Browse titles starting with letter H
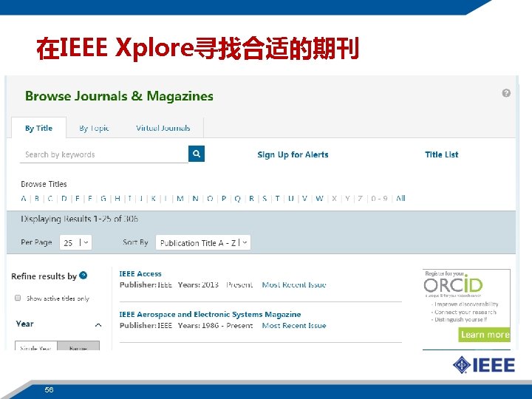 coord(117,199)
